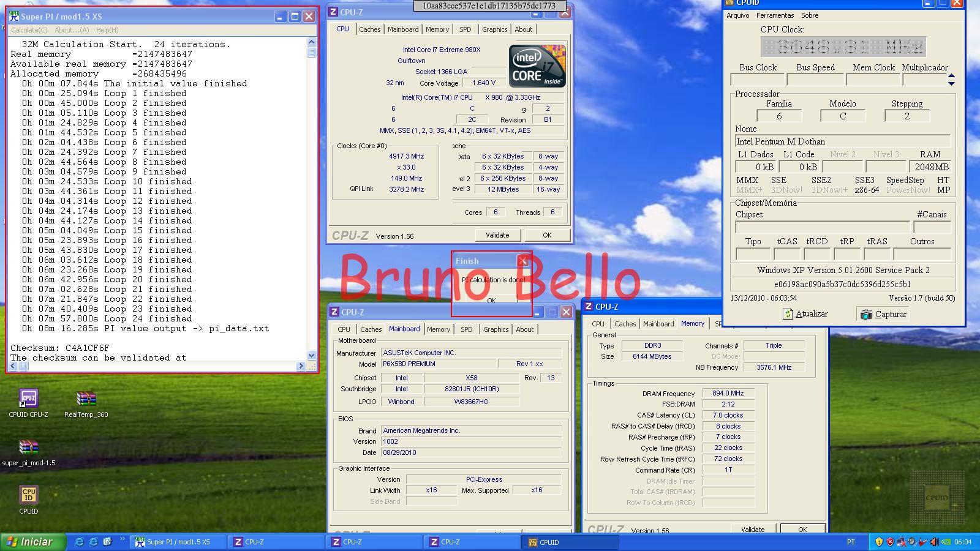Click the Atualizar refresh icon in CPUID
Viewport: 980px width, 551px height.
[x=788, y=314]
